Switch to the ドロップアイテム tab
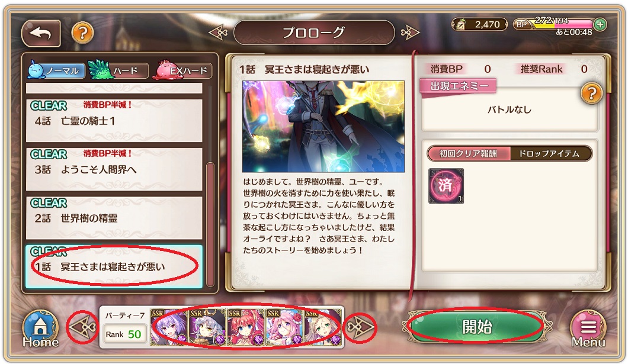The height and width of the screenshot is (364, 628). click(x=550, y=154)
